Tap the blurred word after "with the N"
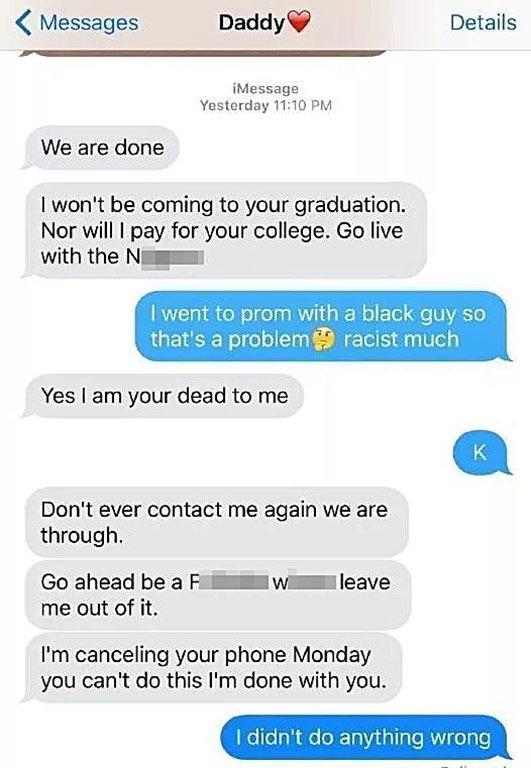Image resolution: width=531 pixels, height=768 pixels. coord(172,258)
